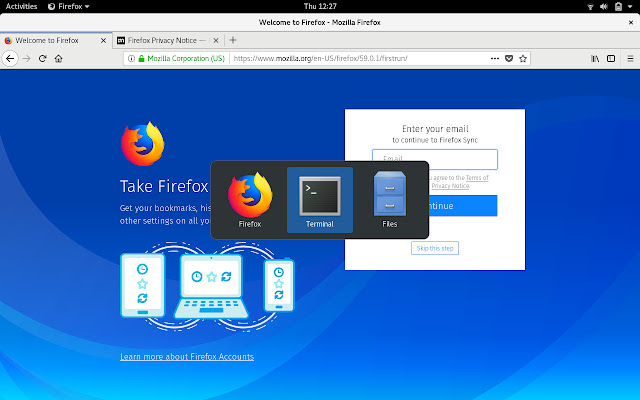Click the "to continue to Firefox Sync" text

435,140
